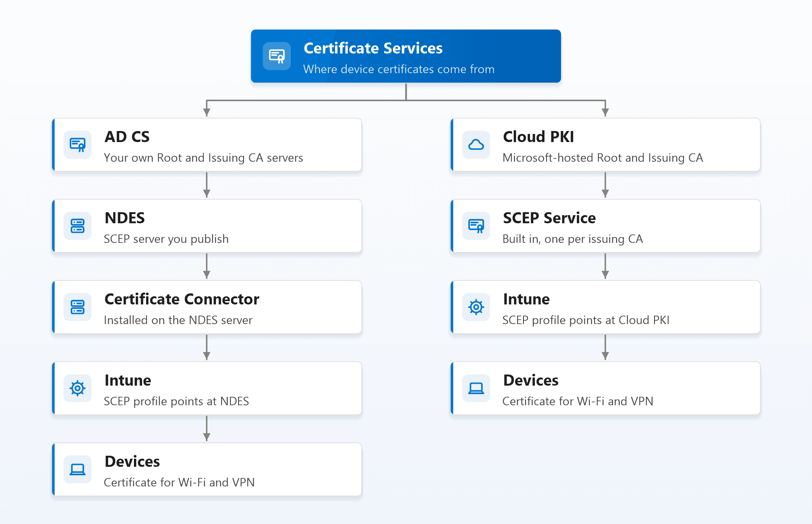This screenshot has width=812, height=524.
Task: Select the Certificate Connector heading
Action: [x=182, y=299]
